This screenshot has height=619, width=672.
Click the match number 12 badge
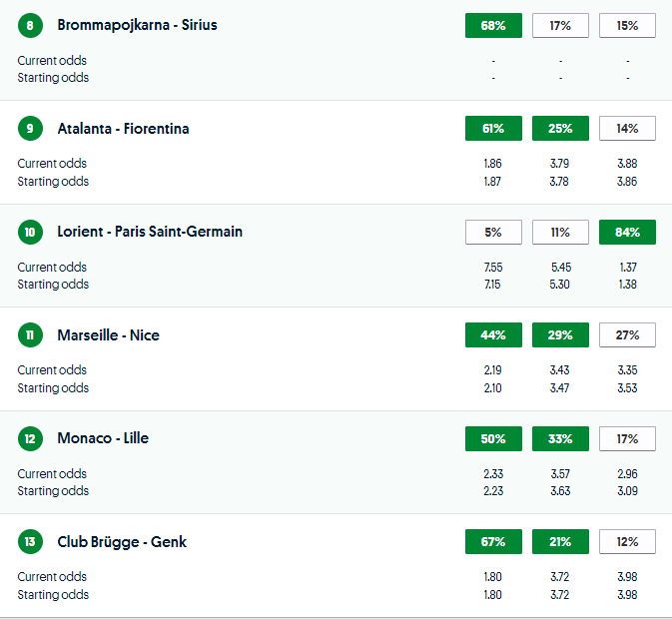tap(30, 438)
